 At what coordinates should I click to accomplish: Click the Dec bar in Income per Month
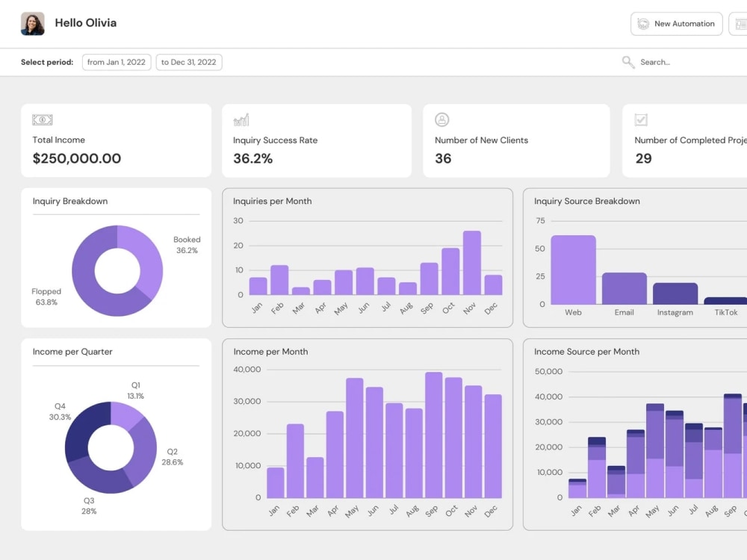tap(493, 447)
